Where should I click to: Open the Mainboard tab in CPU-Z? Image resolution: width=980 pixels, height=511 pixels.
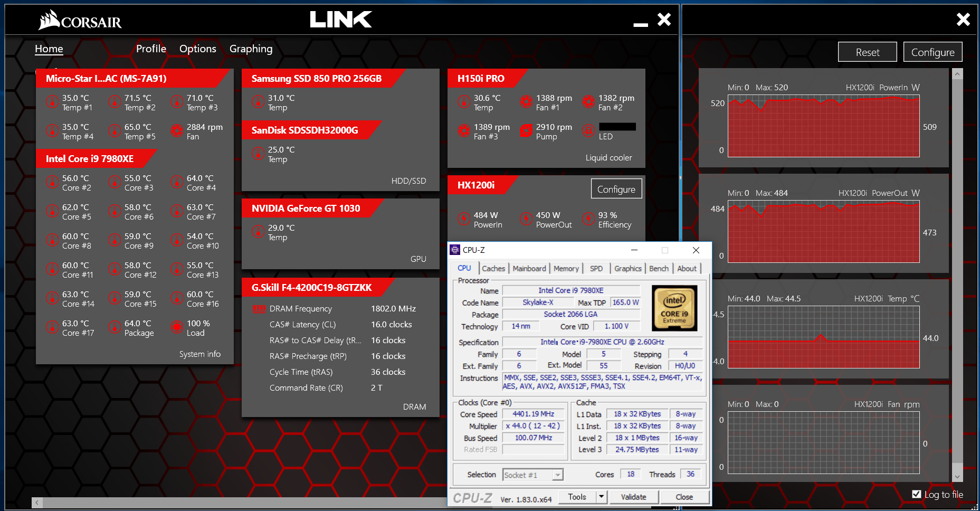(x=529, y=268)
